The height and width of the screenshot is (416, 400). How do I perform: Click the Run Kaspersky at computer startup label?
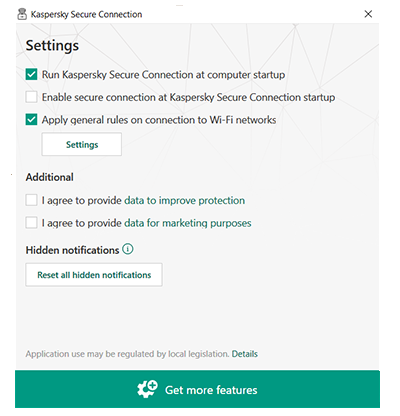(x=163, y=75)
